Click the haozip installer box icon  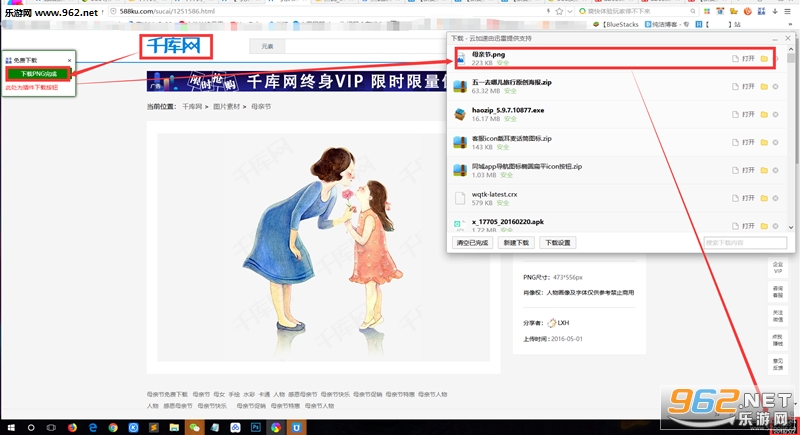point(460,114)
